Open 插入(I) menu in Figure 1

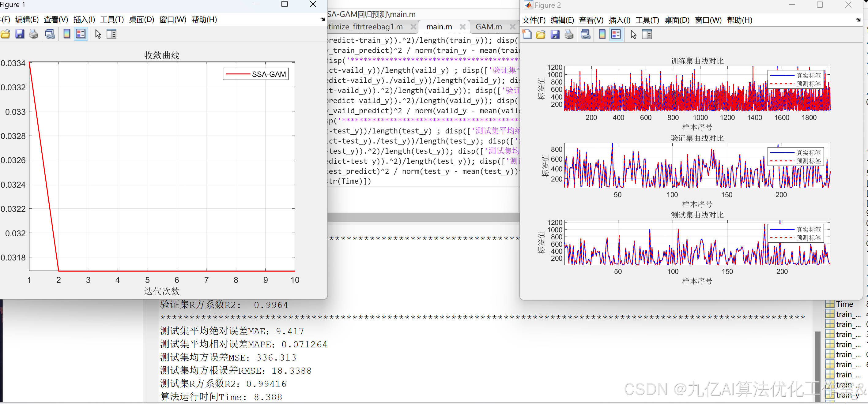click(84, 20)
